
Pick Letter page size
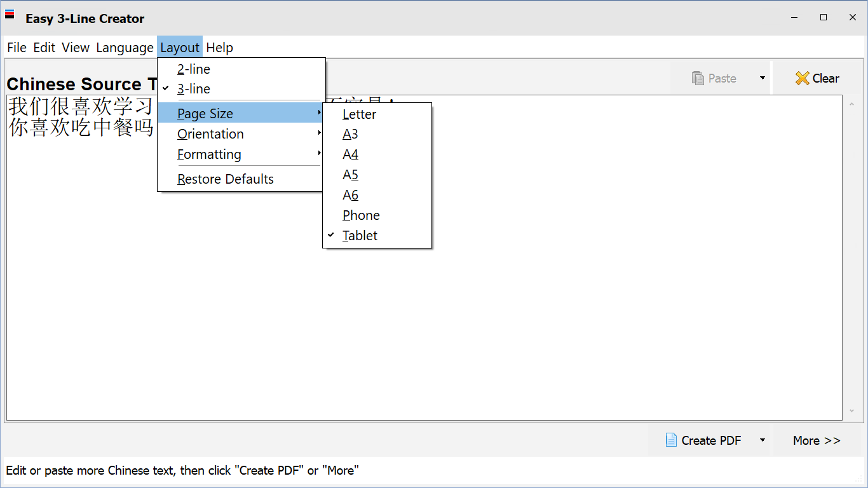tap(360, 114)
